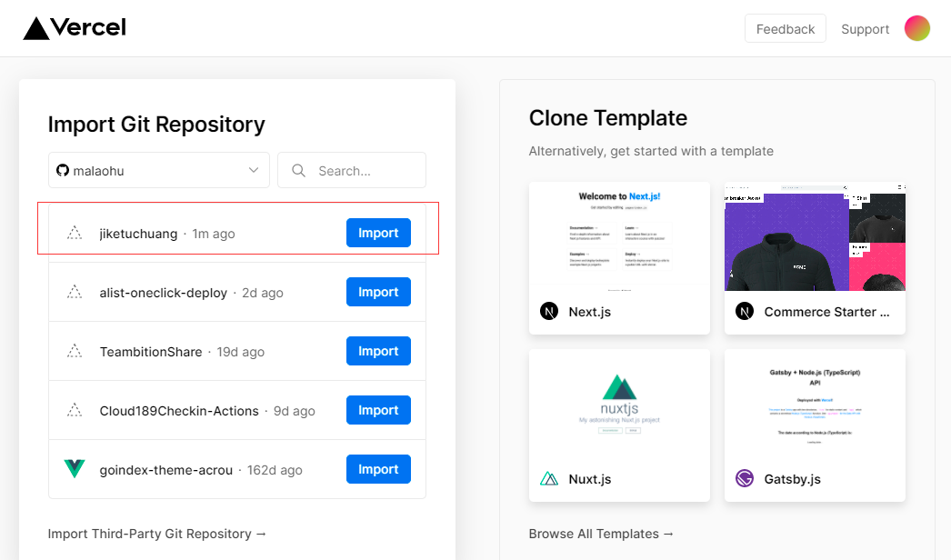The image size is (951, 560).
Task: Click the Vue icon beside goindex-theme-acrou
Action: click(75, 469)
